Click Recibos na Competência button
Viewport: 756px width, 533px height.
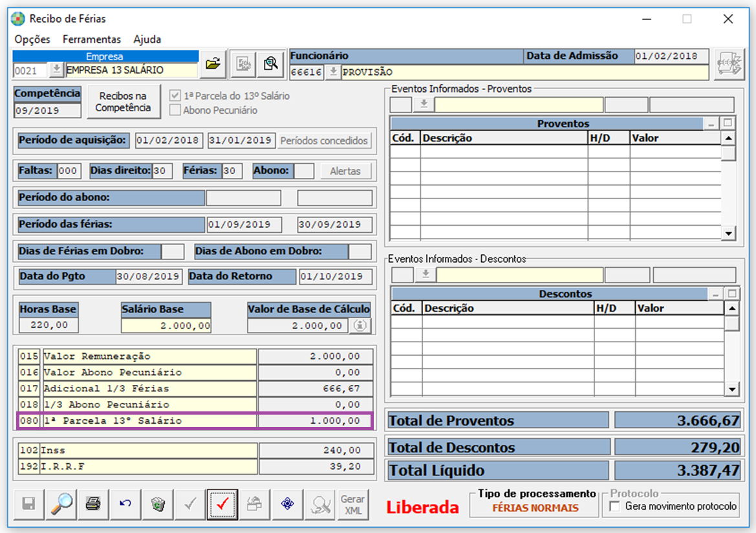pyautogui.click(x=123, y=102)
